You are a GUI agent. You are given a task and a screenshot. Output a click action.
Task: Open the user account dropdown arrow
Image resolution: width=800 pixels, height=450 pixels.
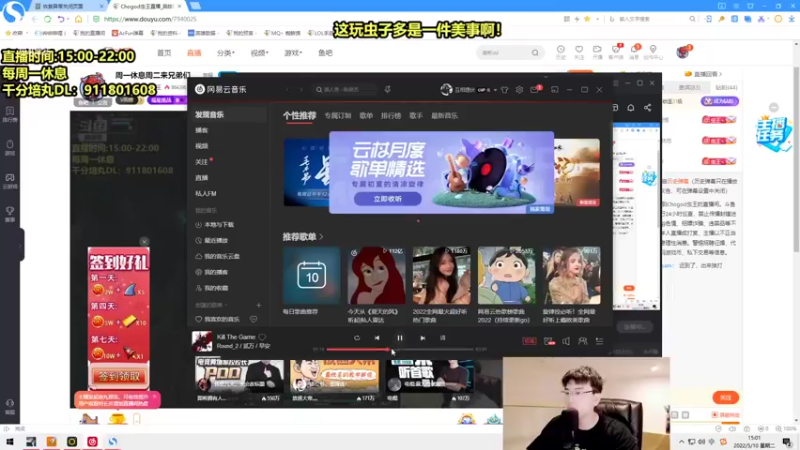(495, 90)
